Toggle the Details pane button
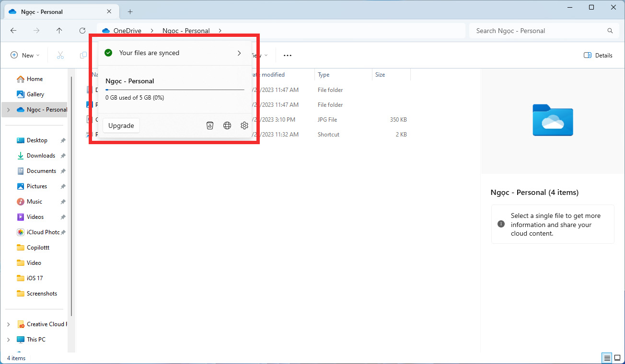625x364 pixels. tap(598, 55)
